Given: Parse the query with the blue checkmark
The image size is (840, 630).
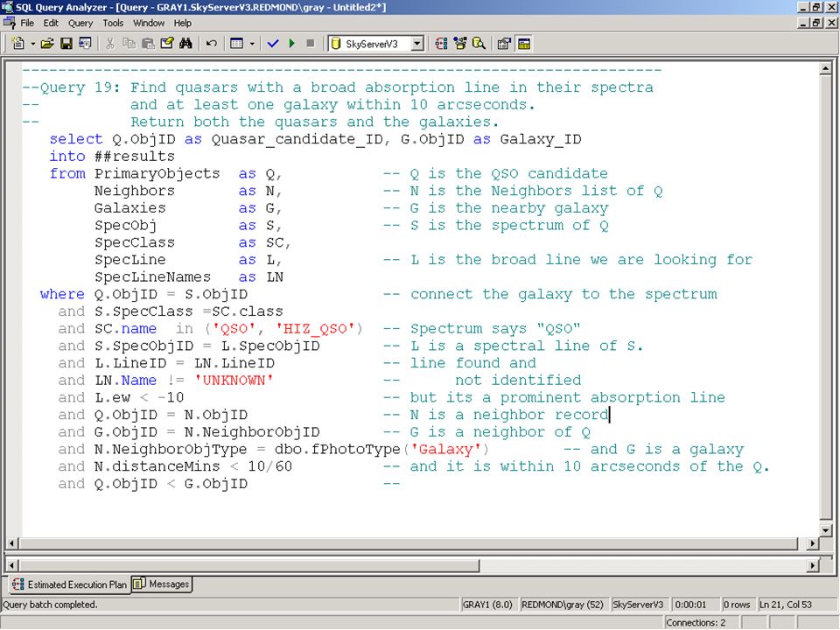Looking at the screenshot, I should (273, 44).
